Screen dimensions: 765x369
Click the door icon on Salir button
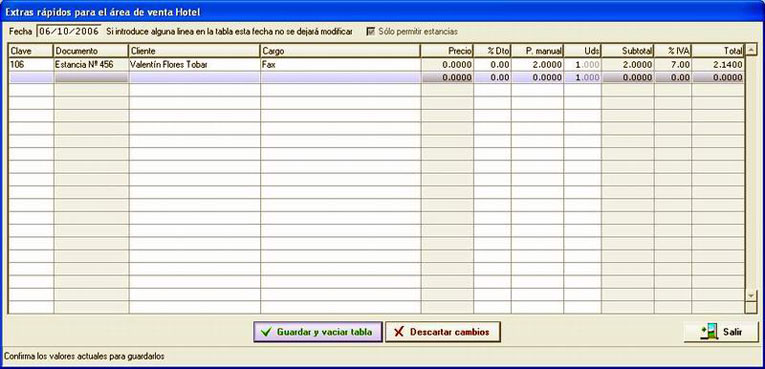point(710,331)
